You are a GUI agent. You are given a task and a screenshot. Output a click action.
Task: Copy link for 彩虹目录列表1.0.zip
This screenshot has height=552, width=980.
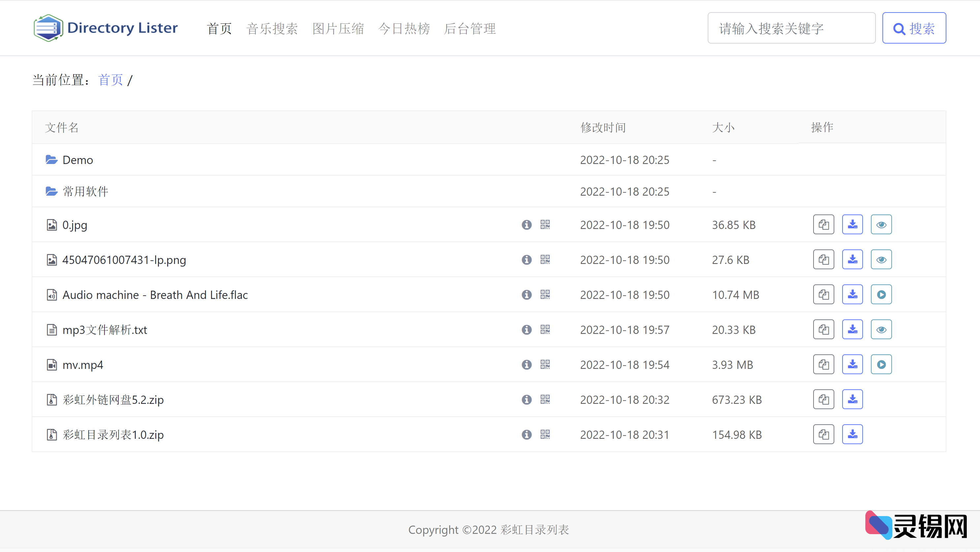[x=823, y=434]
